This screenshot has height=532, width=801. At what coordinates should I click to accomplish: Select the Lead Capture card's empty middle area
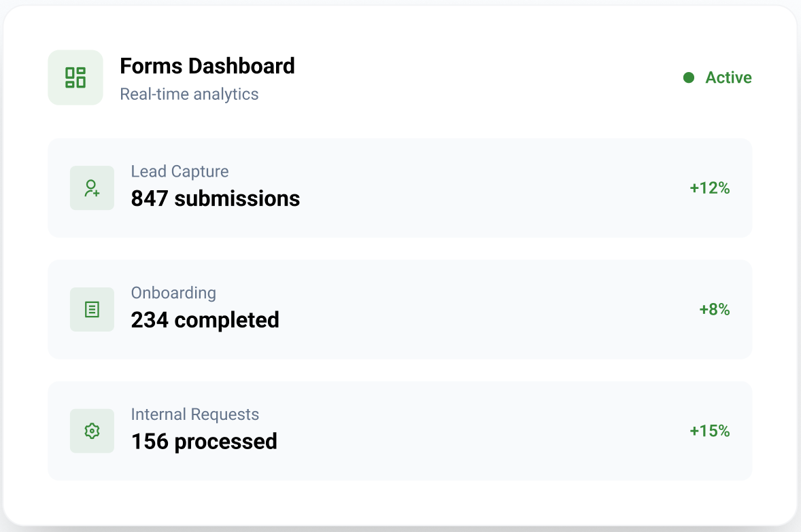490,188
